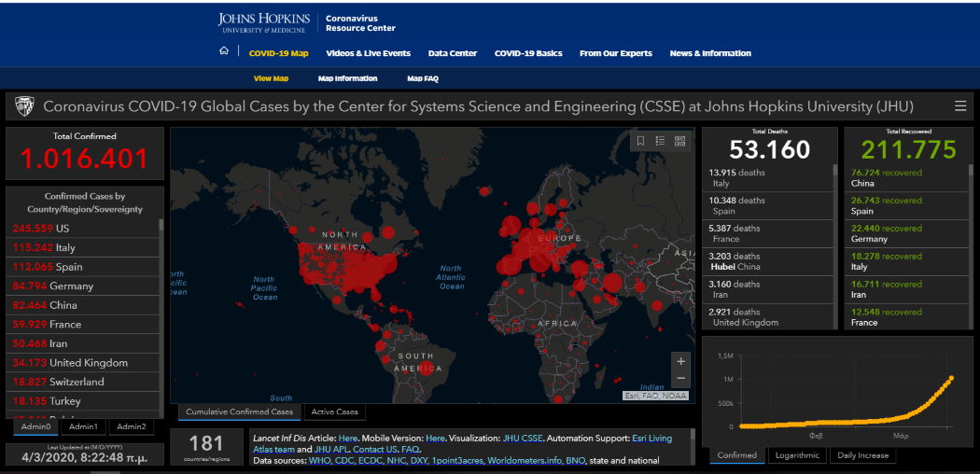980x474 pixels.
Task: Show the Confirmed chart tab
Action: click(x=737, y=455)
